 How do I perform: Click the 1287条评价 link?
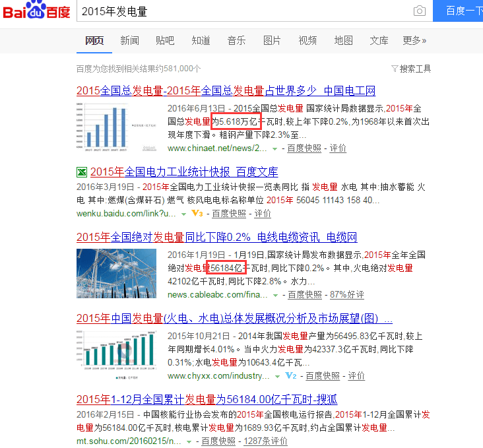click(265, 441)
